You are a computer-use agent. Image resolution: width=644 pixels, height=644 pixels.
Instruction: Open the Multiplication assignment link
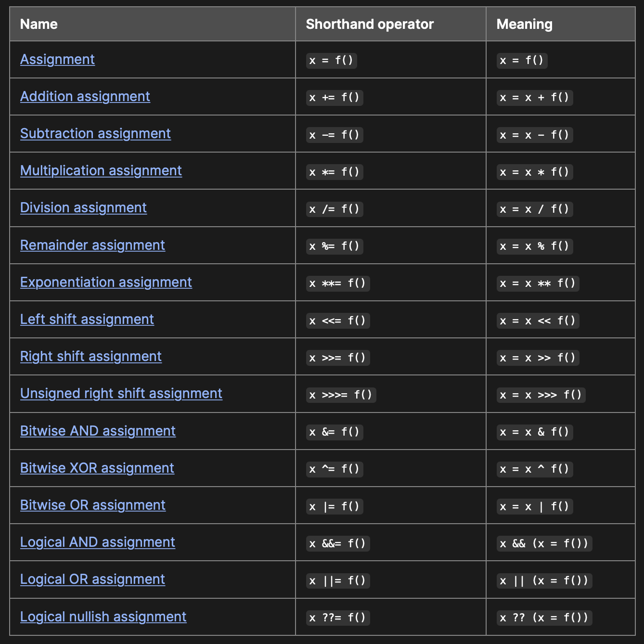pos(101,170)
